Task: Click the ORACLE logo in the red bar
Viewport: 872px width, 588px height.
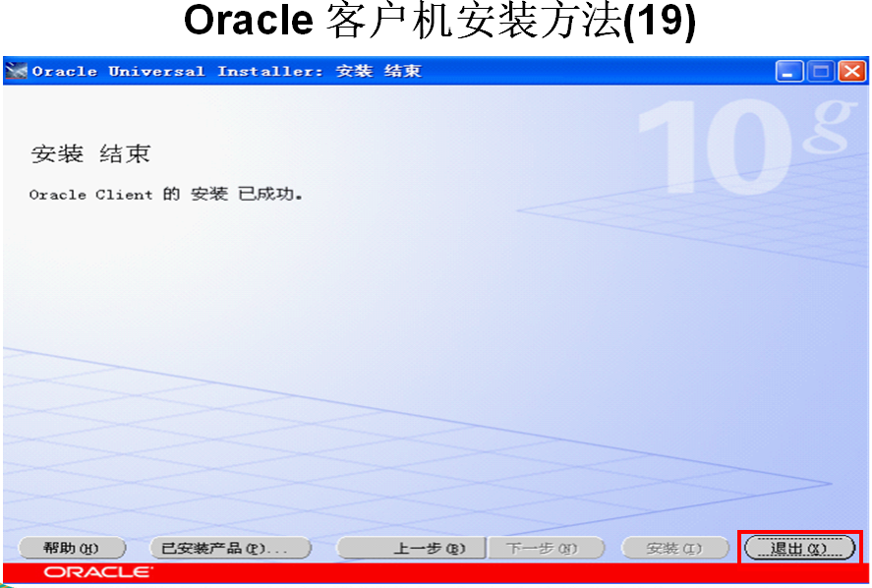Action: (x=97, y=572)
